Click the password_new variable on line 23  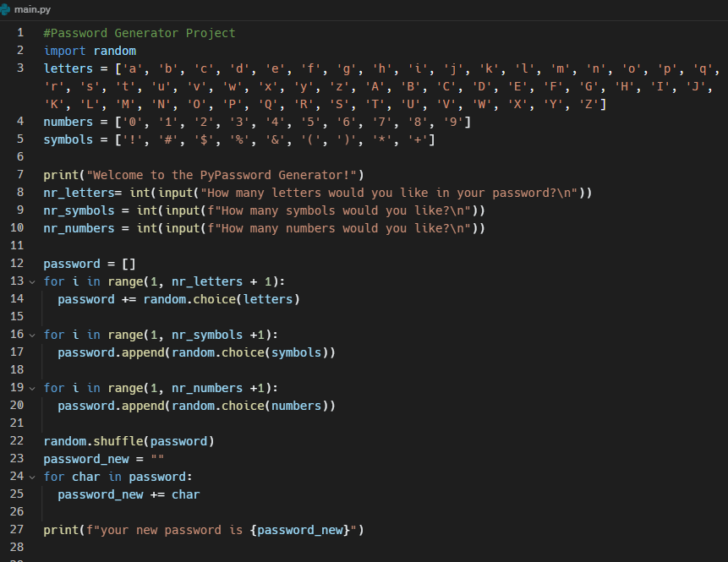87,458
